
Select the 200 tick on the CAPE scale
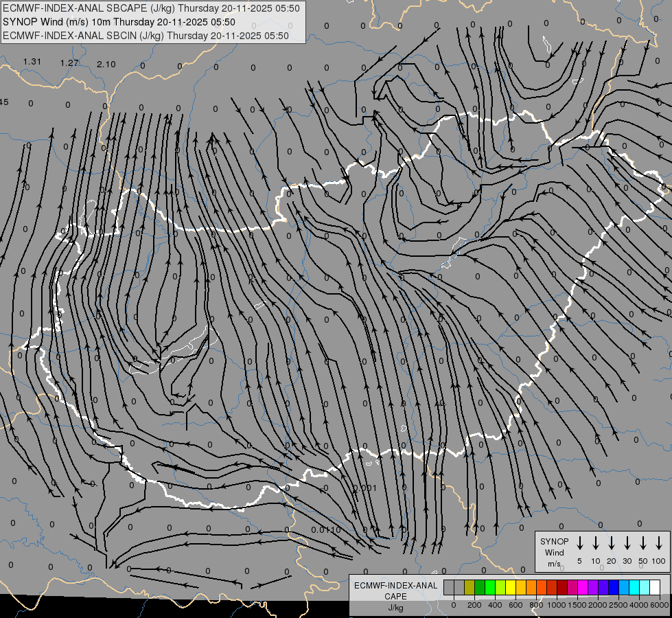(x=474, y=605)
